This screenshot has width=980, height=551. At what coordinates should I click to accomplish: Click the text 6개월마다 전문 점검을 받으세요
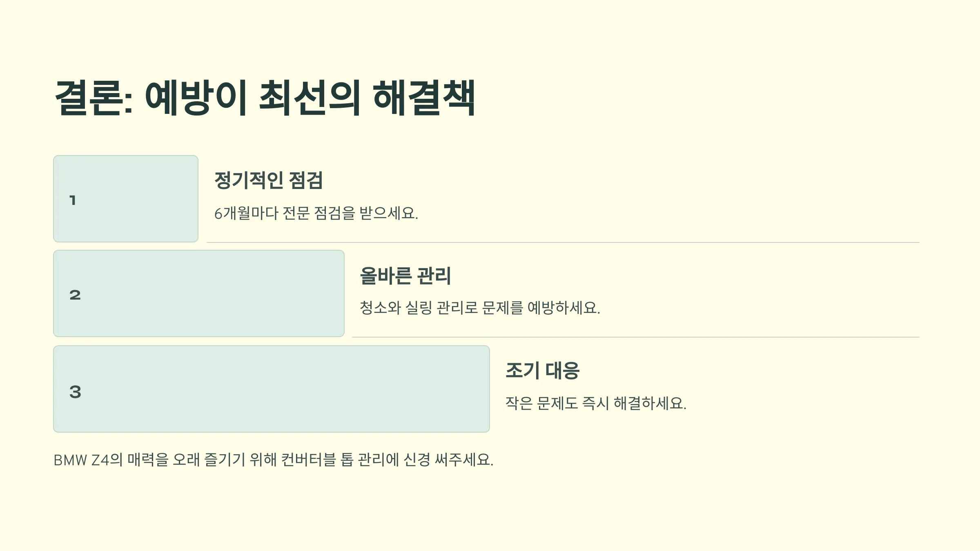point(316,213)
